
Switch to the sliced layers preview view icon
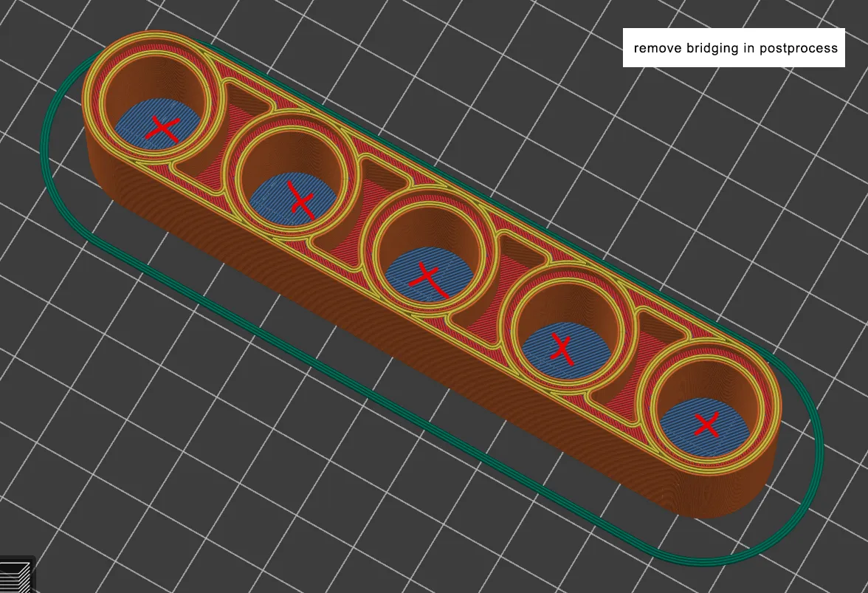click(x=15, y=576)
